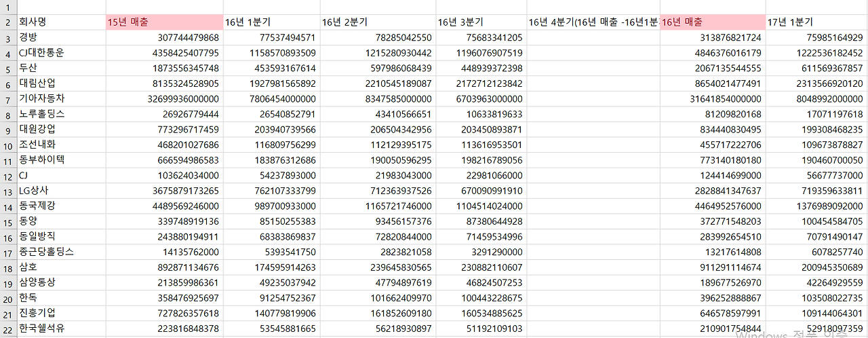This screenshot has height=338, width=868.
Task: Click company name cell 대원강업
Action: 61,129
